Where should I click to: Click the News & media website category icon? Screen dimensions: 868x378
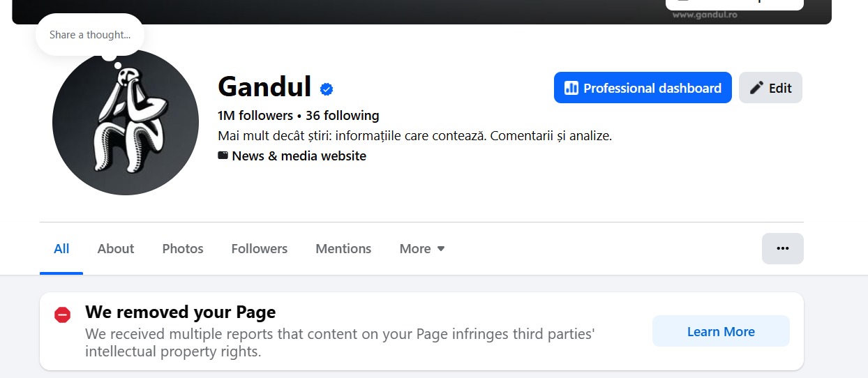tap(223, 156)
